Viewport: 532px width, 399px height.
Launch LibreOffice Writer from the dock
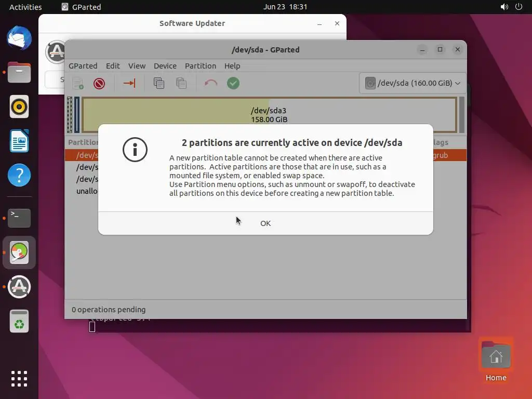[x=19, y=141]
